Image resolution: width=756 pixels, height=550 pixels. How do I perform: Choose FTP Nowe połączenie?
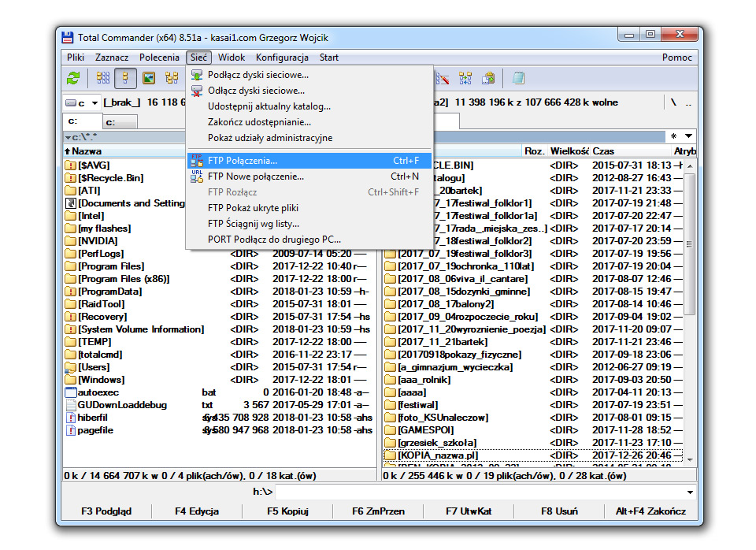tap(309, 177)
